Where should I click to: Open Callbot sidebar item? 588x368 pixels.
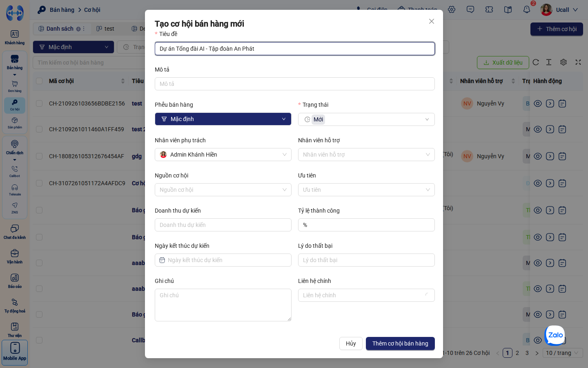[15, 171]
